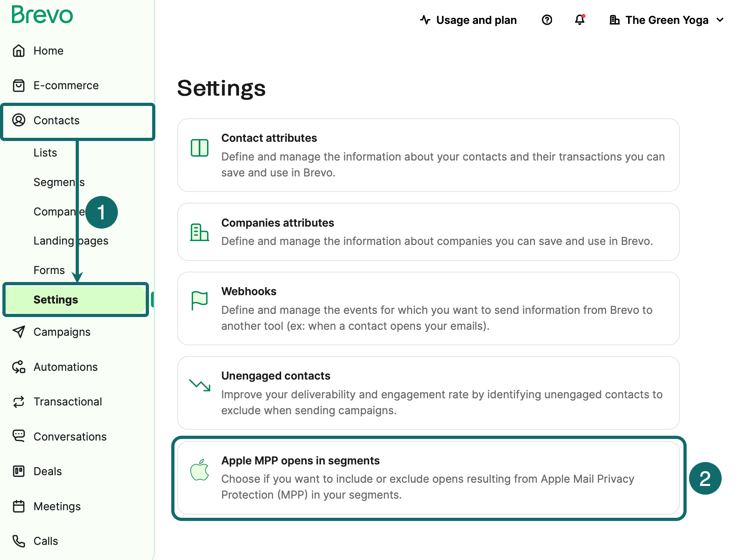Expand The Green Yoga account dropdown
Screen dimensions: 744x560
point(666,20)
